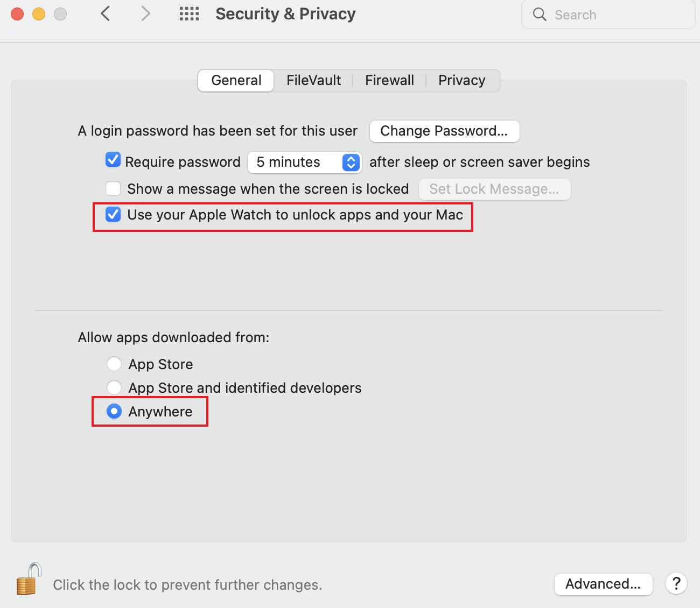Click the magnifying glass search icon
This screenshot has width=700, height=608.
click(x=539, y=15)
